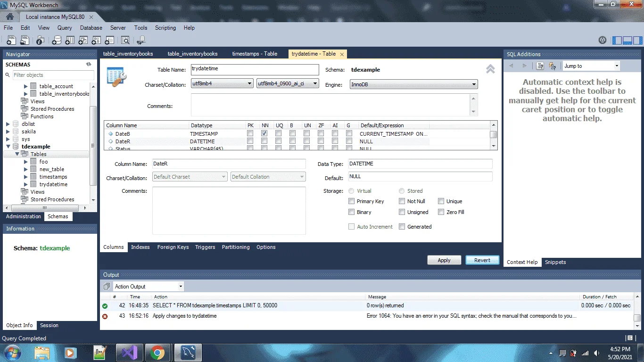Launch Google Chrome from taskbar

point(157,353)
